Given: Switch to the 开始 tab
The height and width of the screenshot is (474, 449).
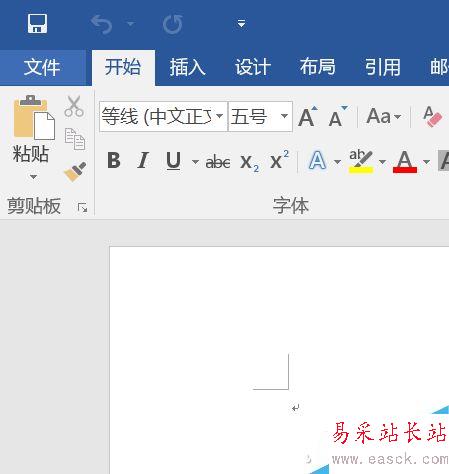Looking at the screenshot, I should 123,67.
